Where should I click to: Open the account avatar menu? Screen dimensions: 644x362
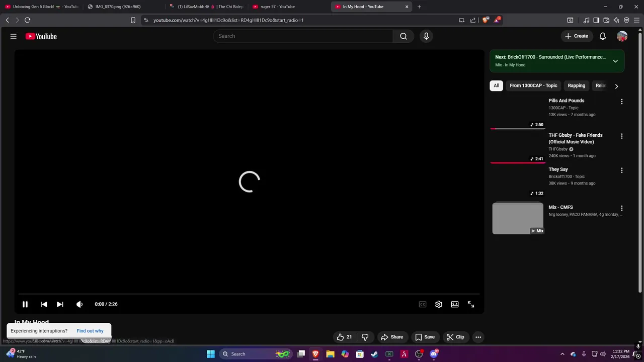pos(622,36)
